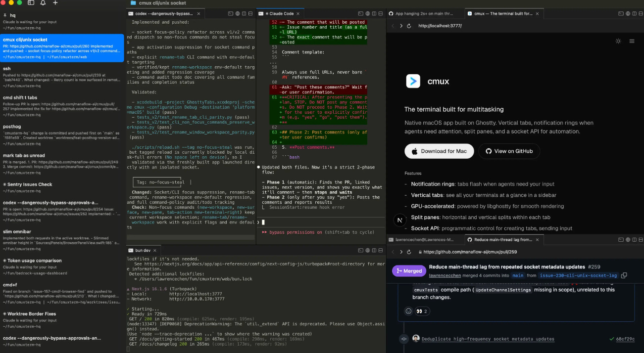Copy branch name issue-230-cli-unix-socket-lag icon

coord(624,275)
